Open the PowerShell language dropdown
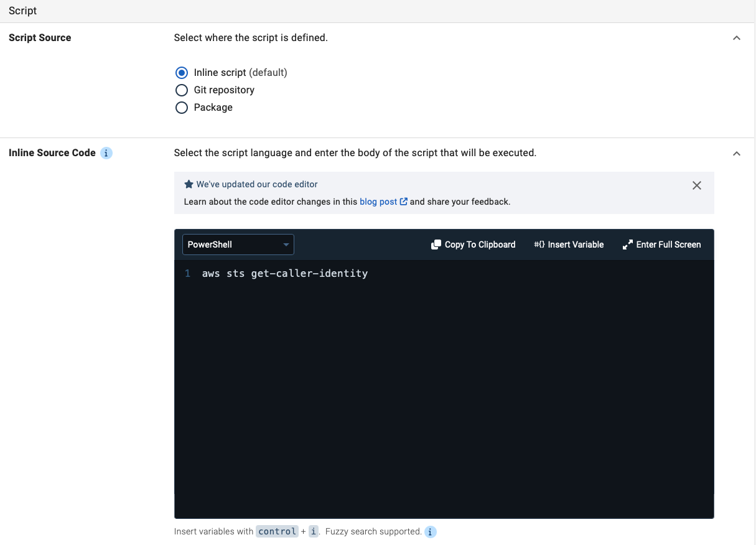 coord(238,244)
